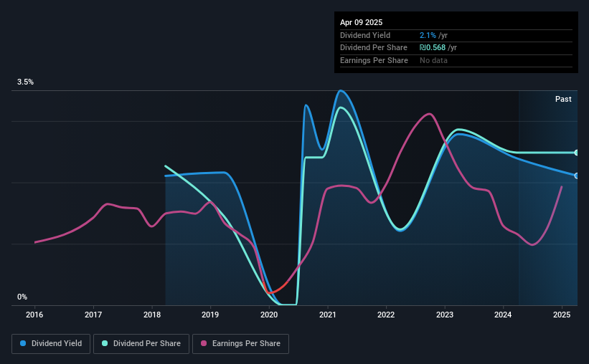Click the 0% y-axis label
Screen dimensions: 589x364
(22, 297)
